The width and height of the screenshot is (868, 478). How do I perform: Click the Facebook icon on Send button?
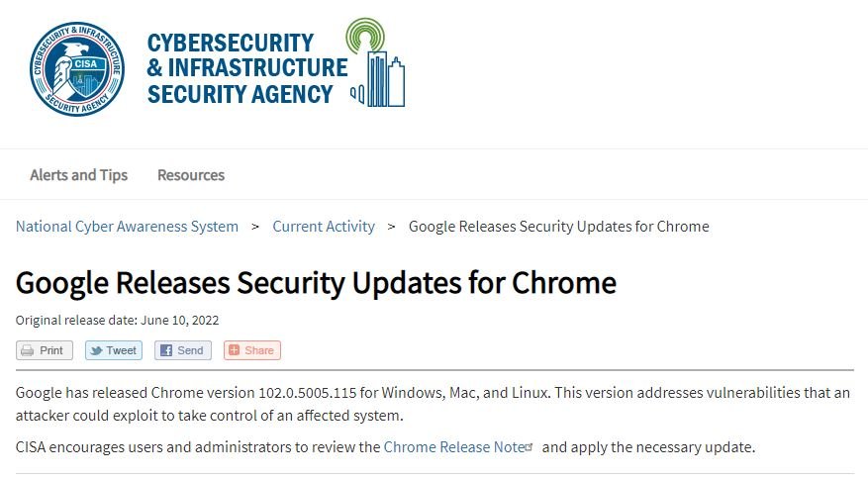166,350
